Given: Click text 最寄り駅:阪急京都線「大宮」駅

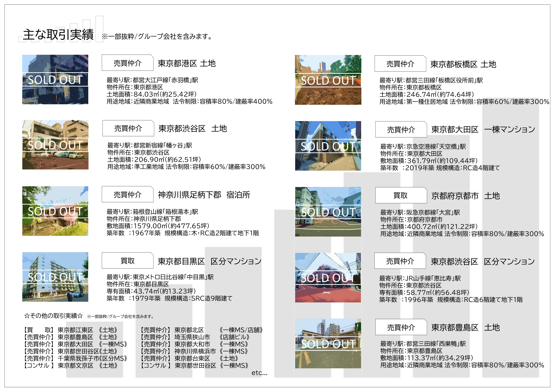Looking at the screenshot, I should click(420, 212).
